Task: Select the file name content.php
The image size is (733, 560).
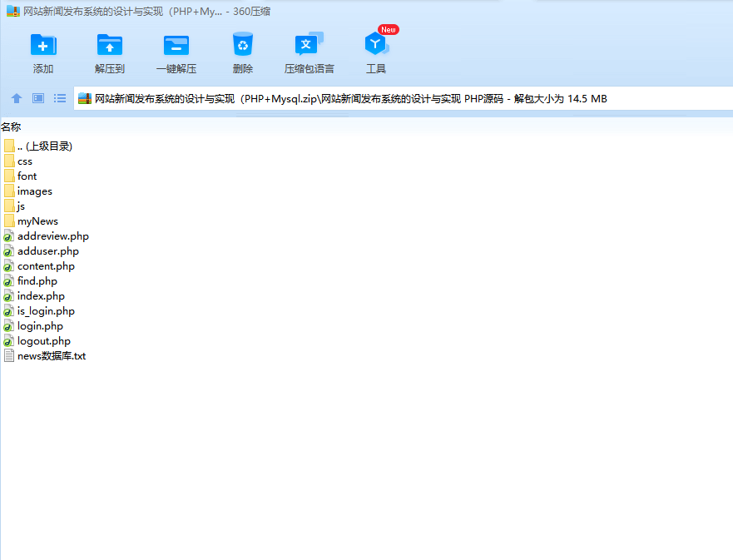Action: 46,266
